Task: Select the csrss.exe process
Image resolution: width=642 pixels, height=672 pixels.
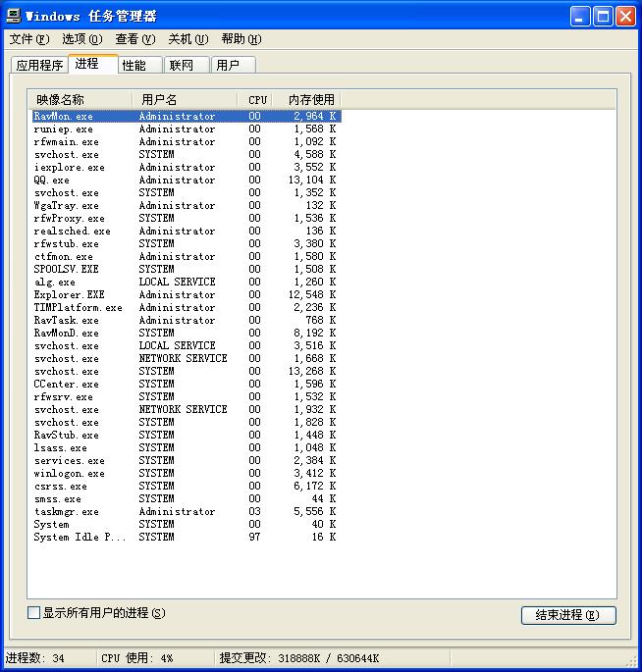Action: (187, 486)
